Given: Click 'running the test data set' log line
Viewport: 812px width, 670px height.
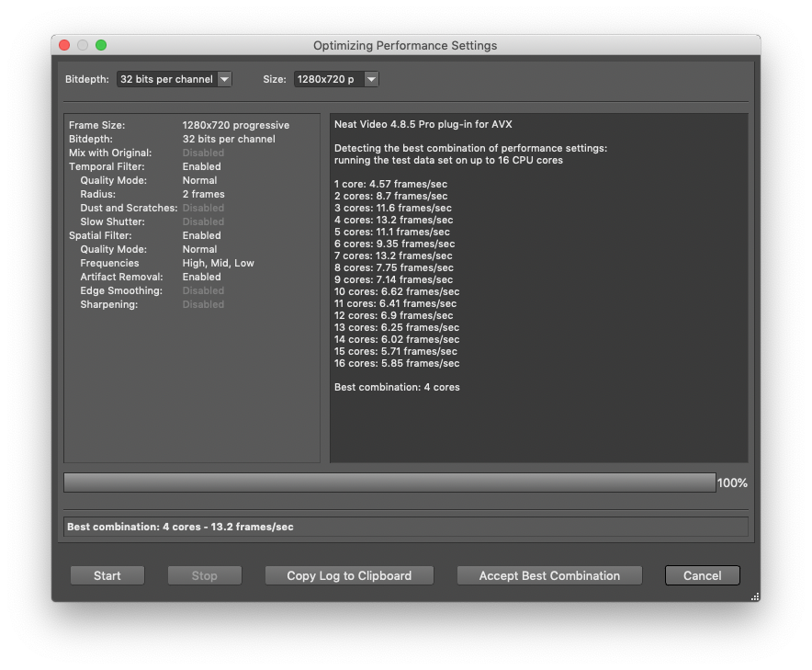Looking at the screenshot, I should (x=448, y=160).
